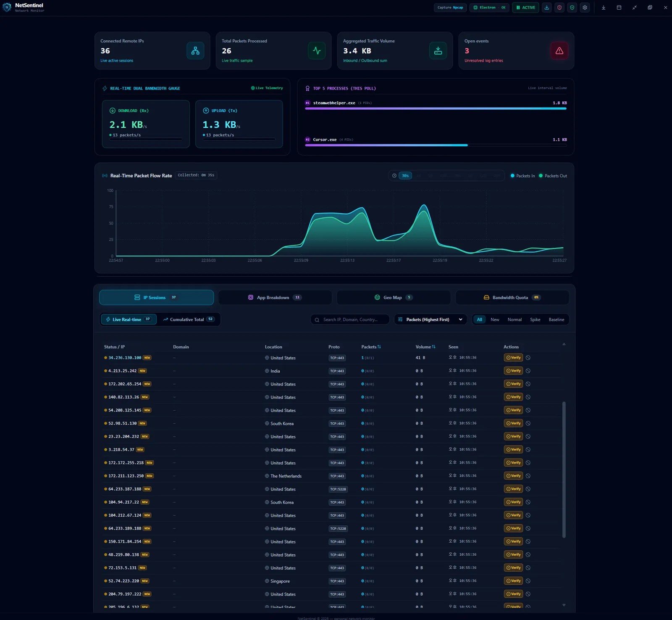Viewport: 672px width, 620px height.
Task: Click the download tray icon in Aggregated Traffic card
Action: (x=438, y=51)
